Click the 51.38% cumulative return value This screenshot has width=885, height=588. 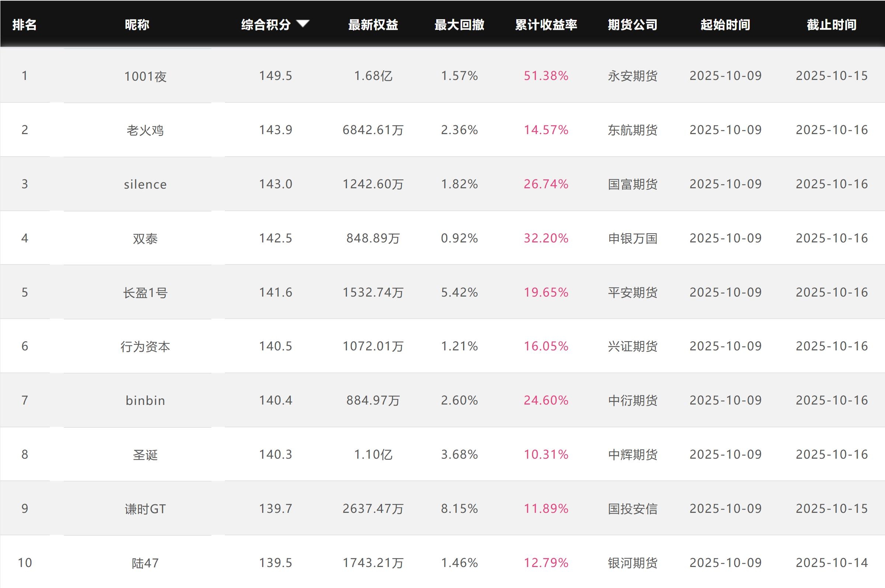[x=546, y=76]
